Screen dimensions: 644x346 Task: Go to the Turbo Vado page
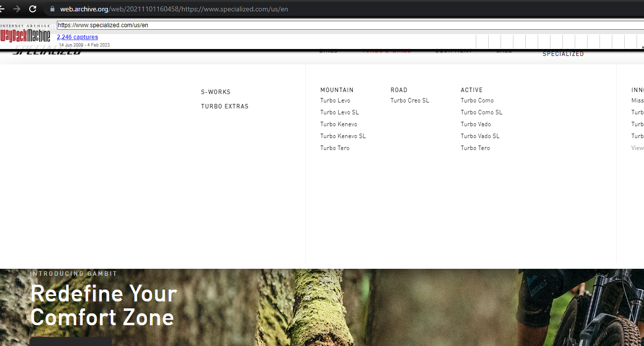(x=475, y=124)
